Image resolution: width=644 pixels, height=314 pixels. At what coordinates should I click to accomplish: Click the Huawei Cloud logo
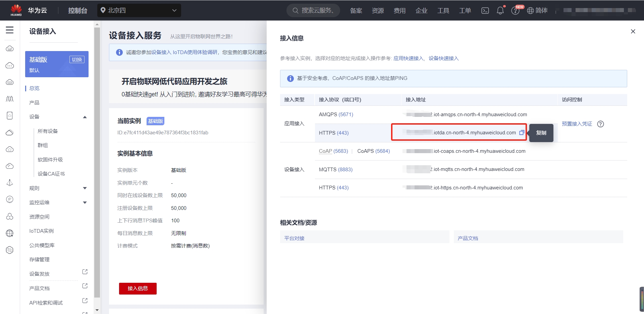point(16,10)
